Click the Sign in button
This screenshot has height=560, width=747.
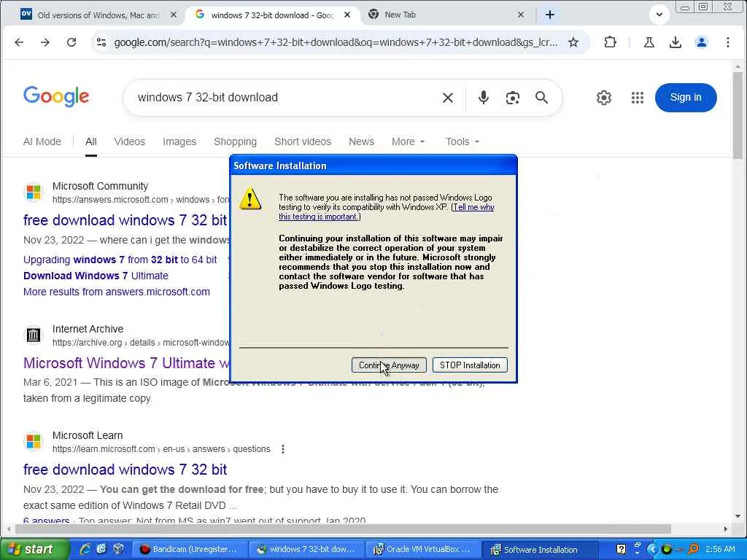tap(686, 98)
